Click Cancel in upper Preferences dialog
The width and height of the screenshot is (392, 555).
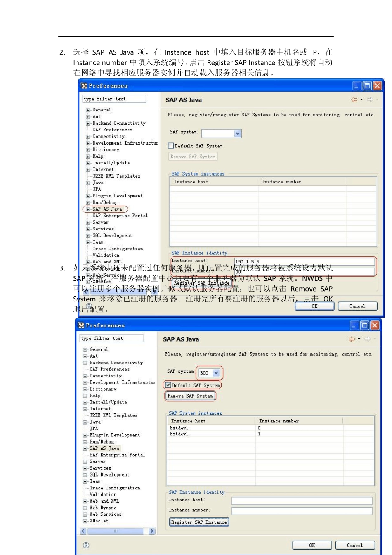[357, 306]
